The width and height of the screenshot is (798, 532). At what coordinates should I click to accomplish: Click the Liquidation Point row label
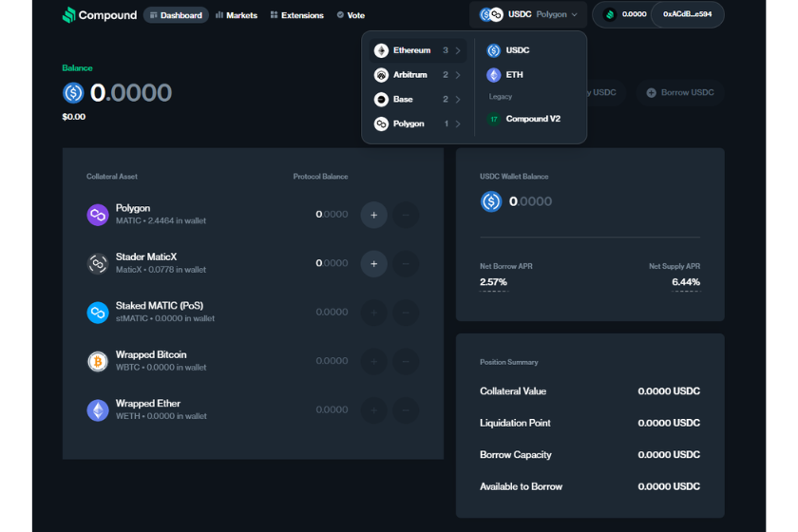[515, 423]
